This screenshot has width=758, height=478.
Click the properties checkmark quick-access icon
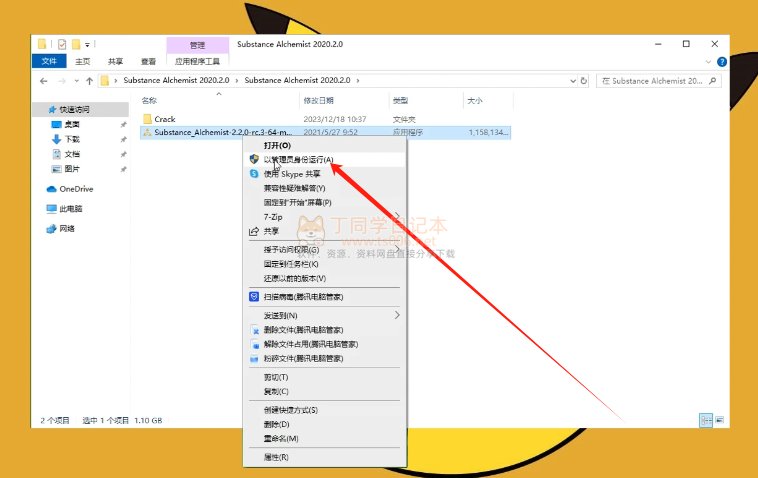click(x=62, y=44)
